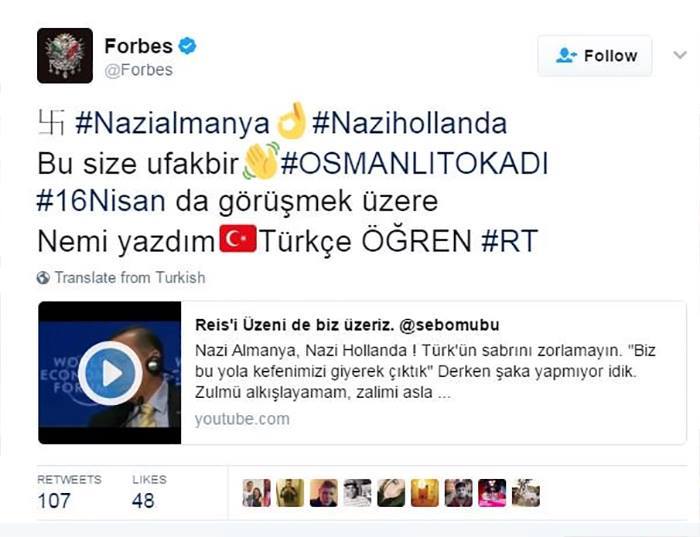This screenshot has height=537, width=700.
Task: Open the #OSMANLITOKADI hashtag
Action: coord(414,163)
